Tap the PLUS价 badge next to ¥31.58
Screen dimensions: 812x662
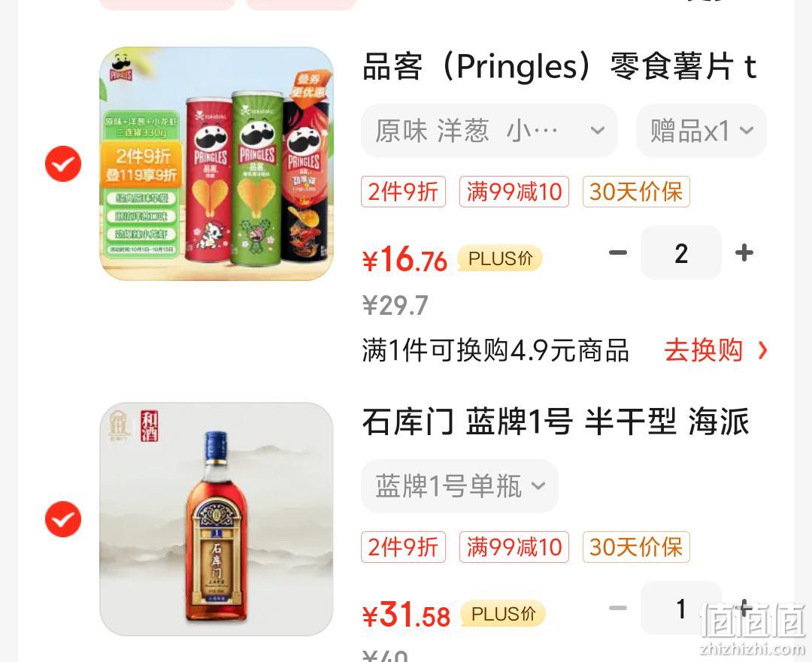pyautogui.click(x=502, y=614)
